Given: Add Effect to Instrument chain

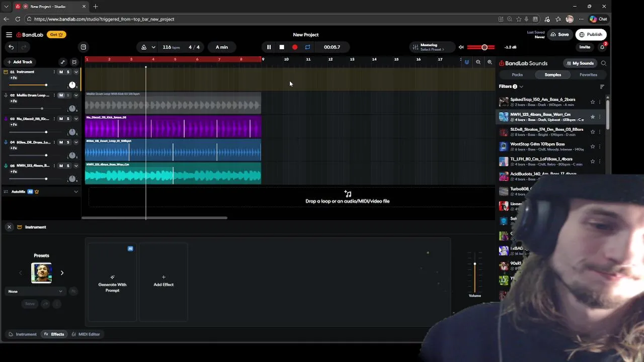Looking at the screenshot, I should [164, 282].
